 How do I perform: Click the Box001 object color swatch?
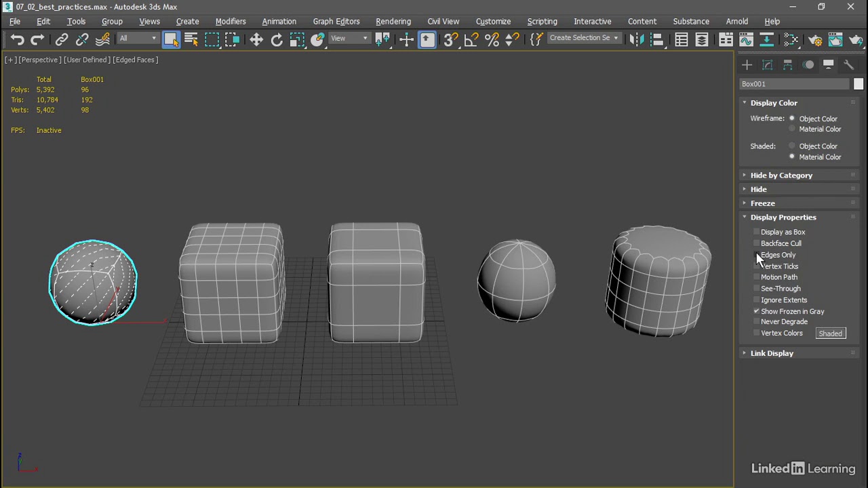(x=859, y=84)
